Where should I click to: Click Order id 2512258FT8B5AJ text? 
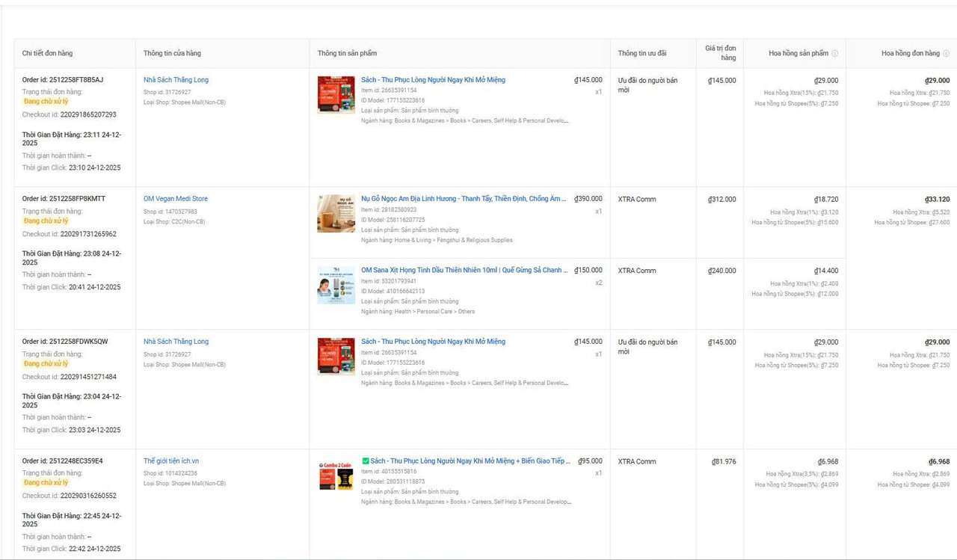(x=63, y=80)
